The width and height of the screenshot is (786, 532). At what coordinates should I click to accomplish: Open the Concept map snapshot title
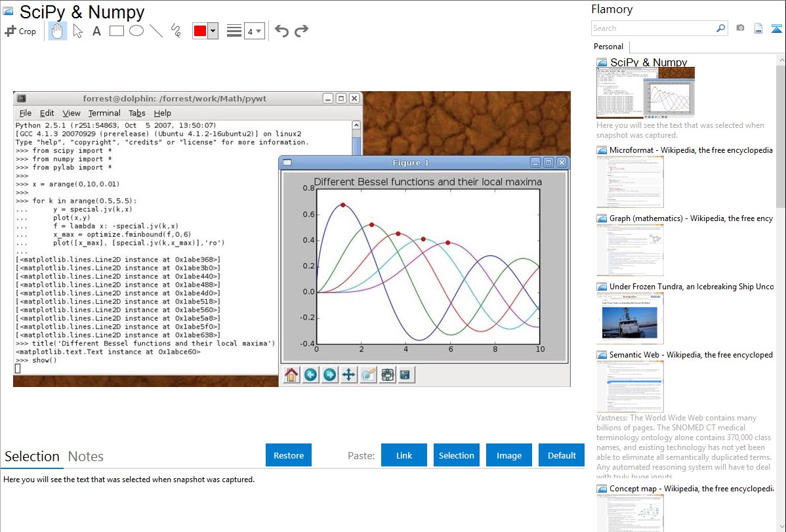(x=691, y=488)
